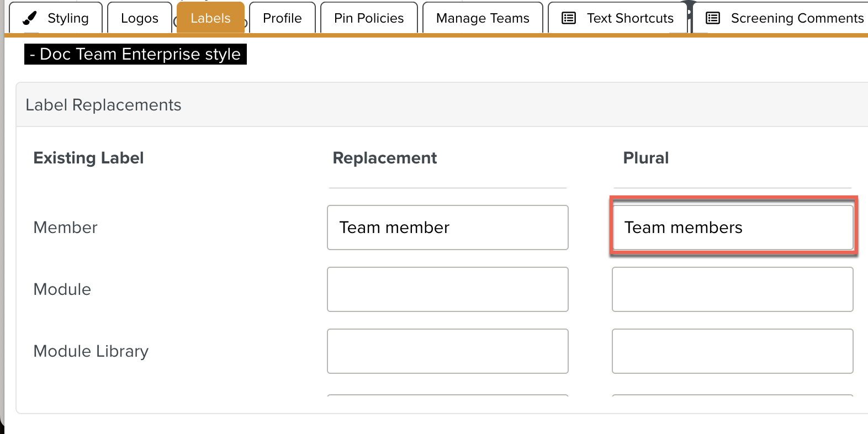Focus the Member plural field "Team members"
This screenshot has height=434, width=868.
tap(732, 227)
